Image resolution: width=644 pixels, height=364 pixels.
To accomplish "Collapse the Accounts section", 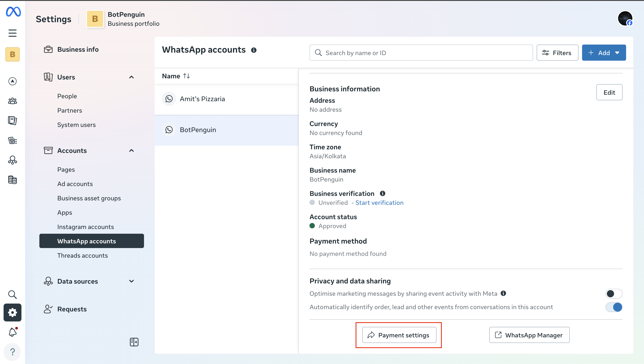I will pos(131,151).
